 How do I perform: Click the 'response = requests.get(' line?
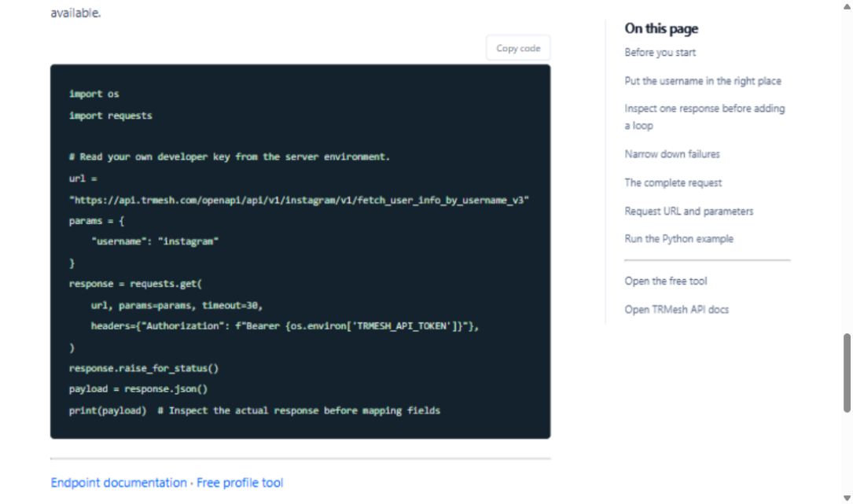point(135,284)
